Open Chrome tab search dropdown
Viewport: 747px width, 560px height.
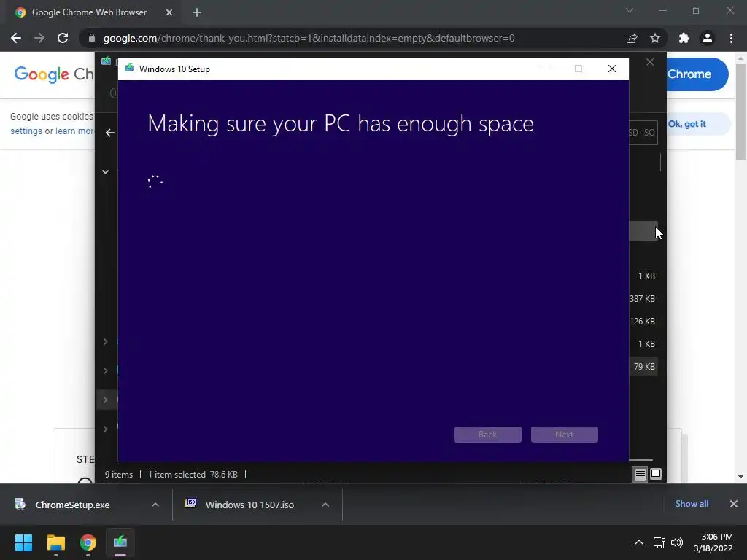point(630,10)
